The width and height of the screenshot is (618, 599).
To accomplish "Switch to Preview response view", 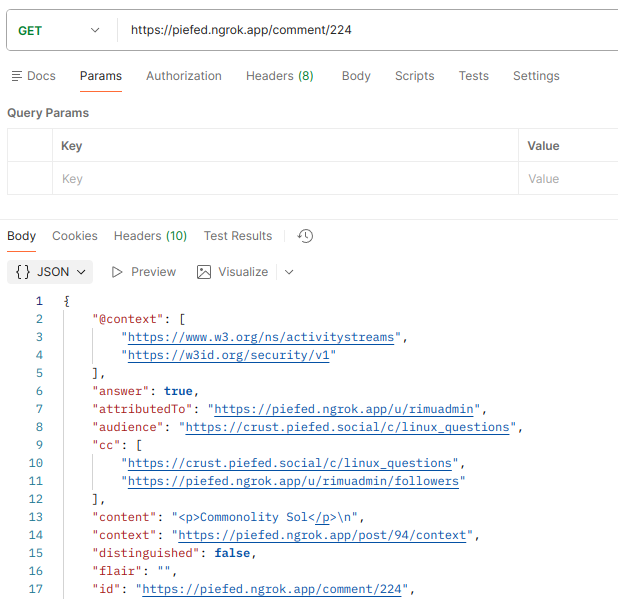I will pos(143,272).
